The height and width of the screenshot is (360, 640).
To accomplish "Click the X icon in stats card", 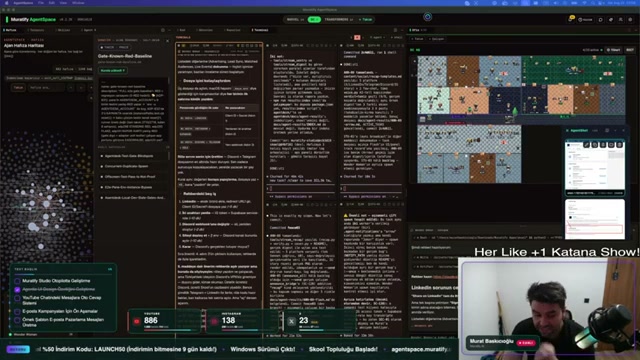I will click(x=291, y=322).
